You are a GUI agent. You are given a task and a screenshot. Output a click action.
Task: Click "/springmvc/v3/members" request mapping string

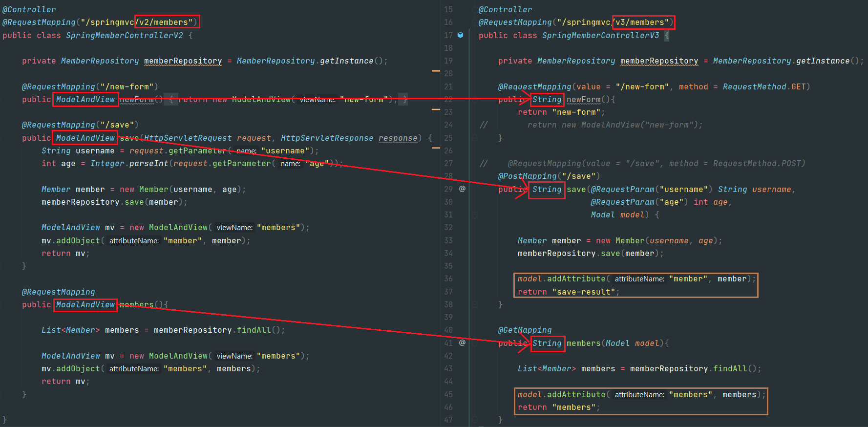pos(613,22)
